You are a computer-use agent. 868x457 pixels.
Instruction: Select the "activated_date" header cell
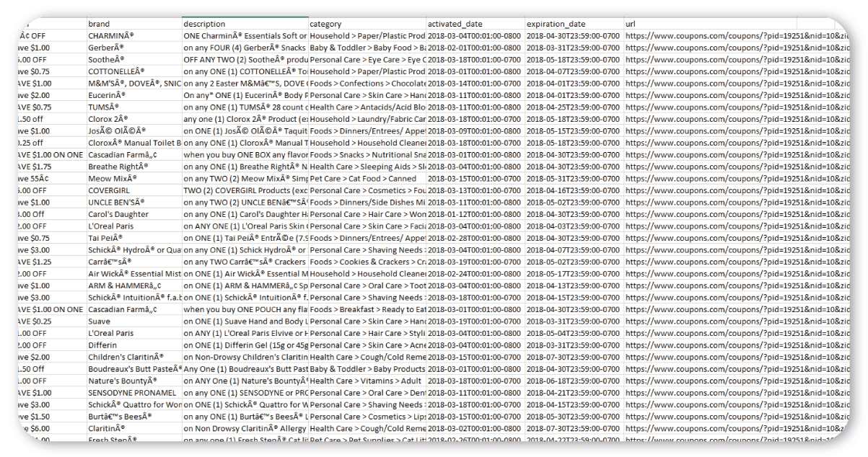475,24
